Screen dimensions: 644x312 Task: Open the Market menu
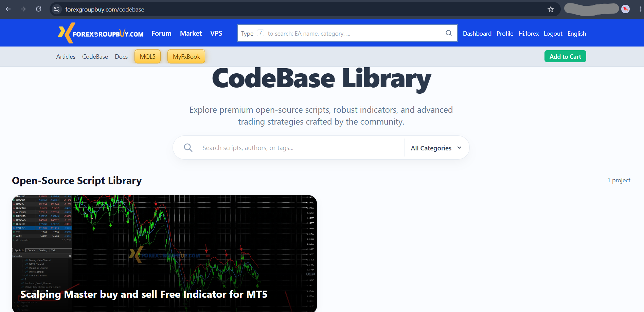pos(191,33)
